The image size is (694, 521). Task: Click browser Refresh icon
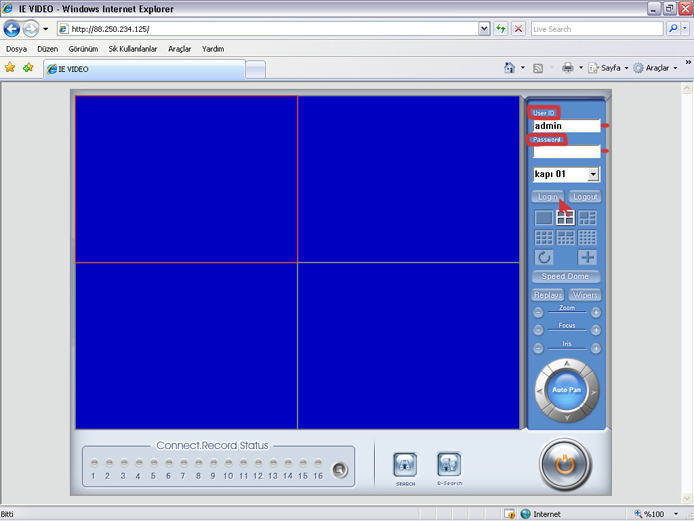(x=501, y=29)
